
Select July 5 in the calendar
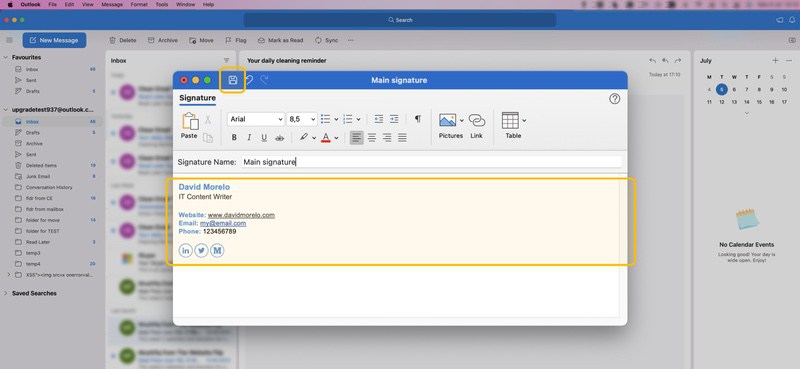click(721, 89)
